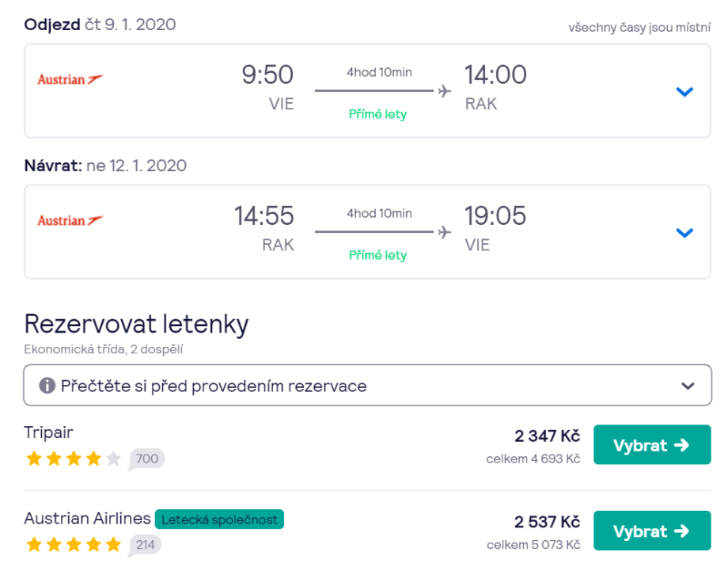Click the airplane icon on departure route
The width and height of the screenshot is (728, 571).
click(x=444, y=91)
